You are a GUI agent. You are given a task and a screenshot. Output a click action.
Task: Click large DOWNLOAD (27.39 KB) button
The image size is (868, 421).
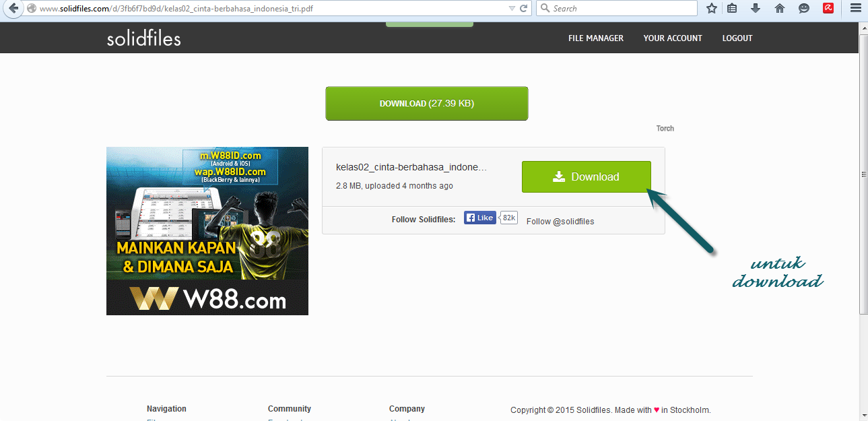[427, 104]
